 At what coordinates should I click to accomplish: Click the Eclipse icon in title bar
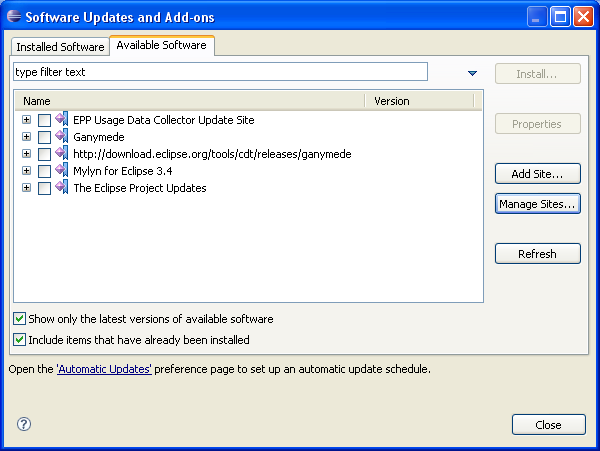click(13, 17)
